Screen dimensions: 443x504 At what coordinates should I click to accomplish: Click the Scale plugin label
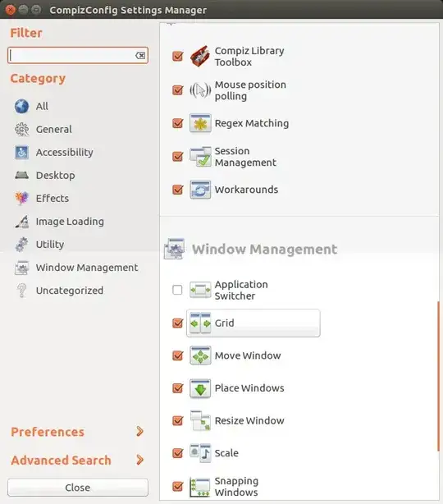click(226, 453)
